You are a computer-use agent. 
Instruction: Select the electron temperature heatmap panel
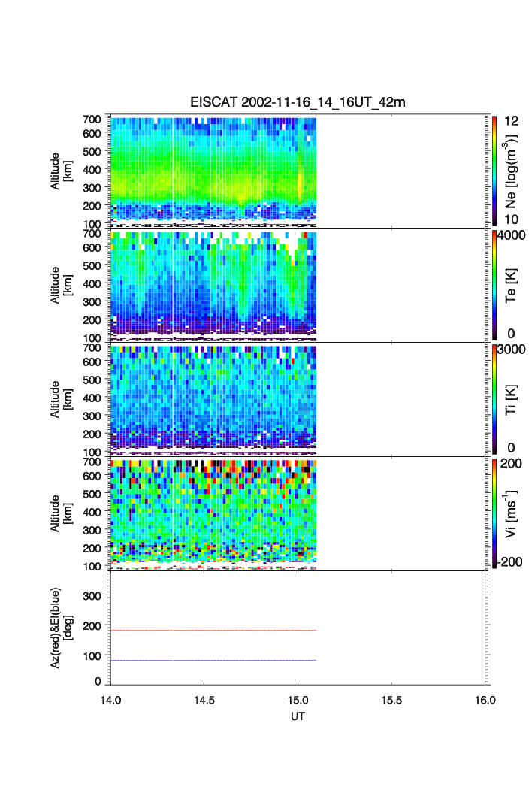pos(213,284)
